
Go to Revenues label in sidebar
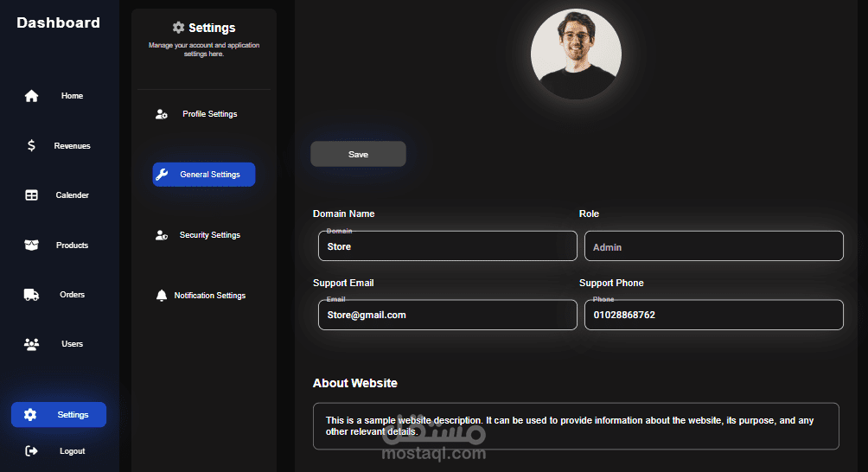(x=72, y=145)
